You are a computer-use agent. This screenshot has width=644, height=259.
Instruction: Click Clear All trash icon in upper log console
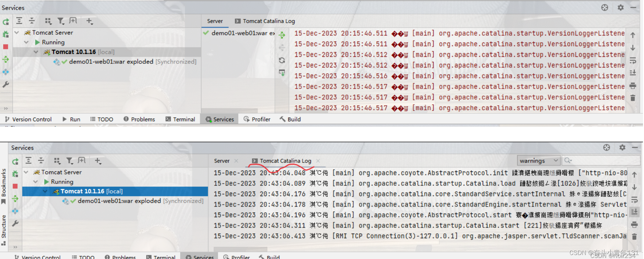pyautogui.click(x=633, y=98)
